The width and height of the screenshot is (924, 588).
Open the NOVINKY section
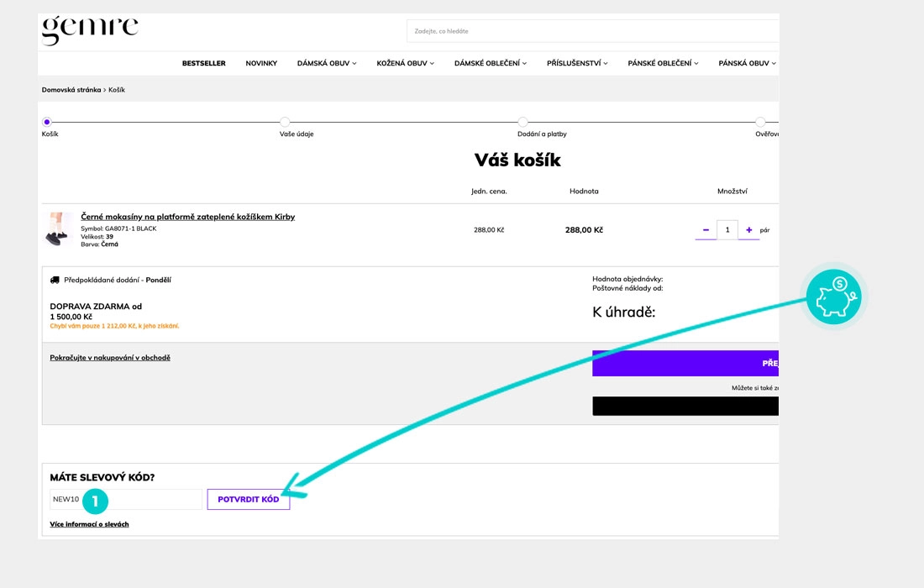click(x=261, y=62)
